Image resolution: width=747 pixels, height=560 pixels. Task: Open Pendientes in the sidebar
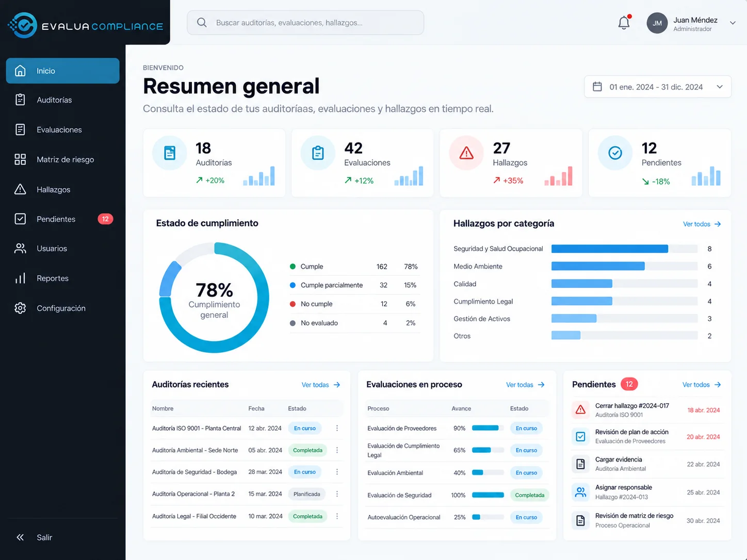click(x=62, y=219)
